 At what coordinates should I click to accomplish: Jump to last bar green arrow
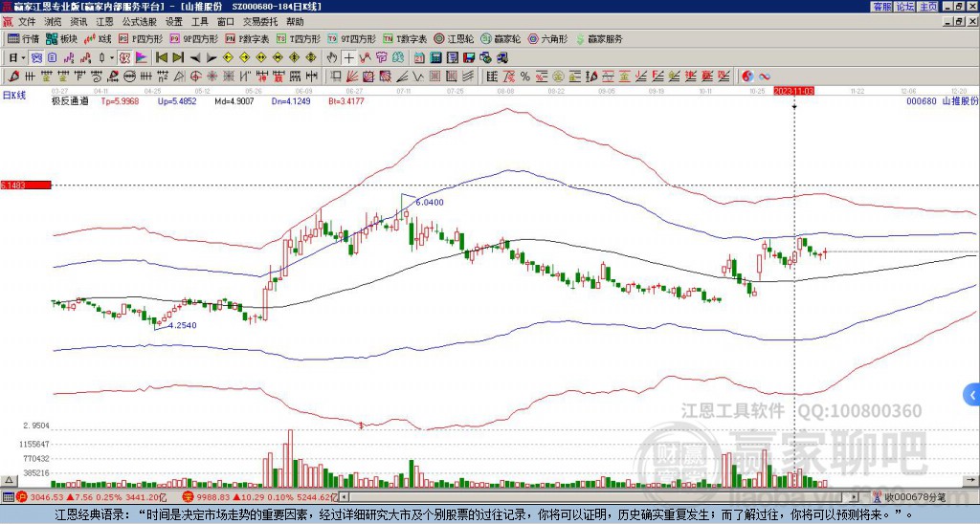pos(178,58)
